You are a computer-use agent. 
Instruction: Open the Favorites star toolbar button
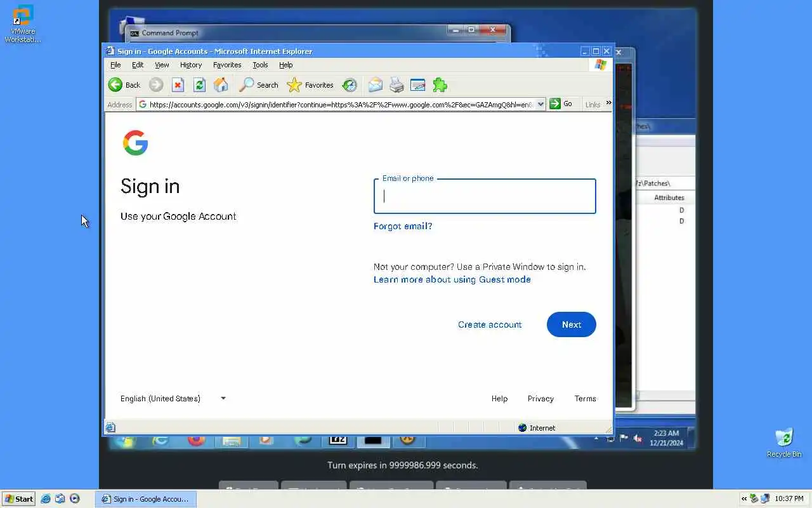[310, 84]
